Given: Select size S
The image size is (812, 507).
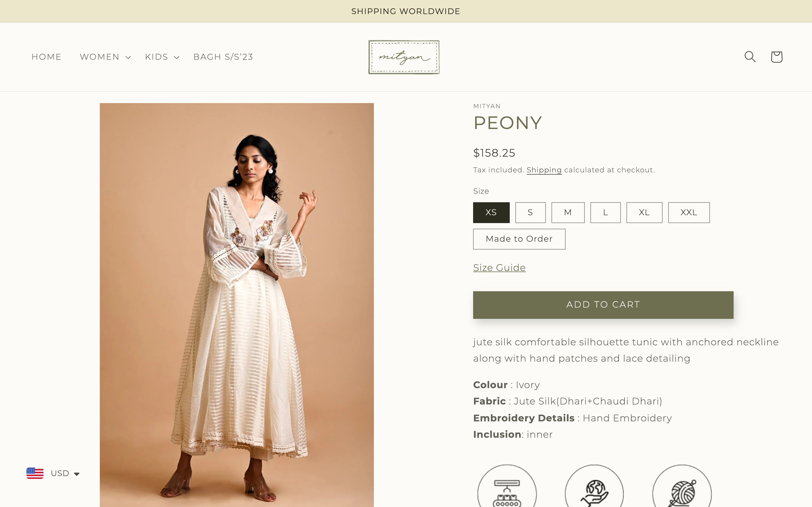Looking at the screenshot, I should 531,212.
